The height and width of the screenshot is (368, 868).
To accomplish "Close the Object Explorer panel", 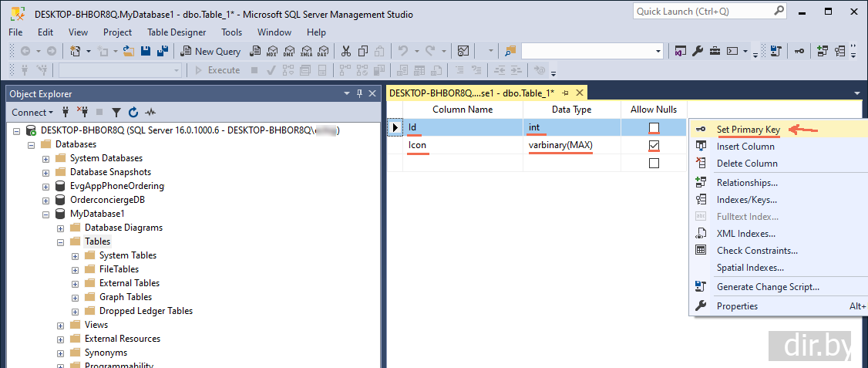I will (372, 93).
